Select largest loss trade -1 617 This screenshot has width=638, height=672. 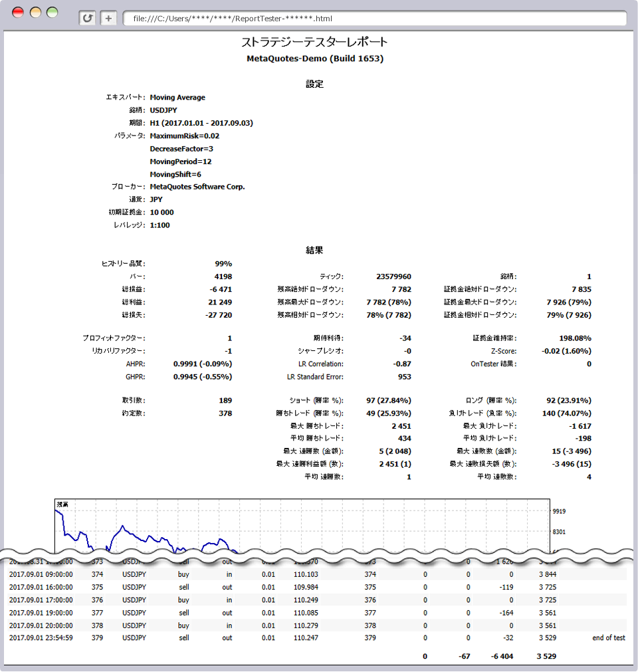point(580,426)
